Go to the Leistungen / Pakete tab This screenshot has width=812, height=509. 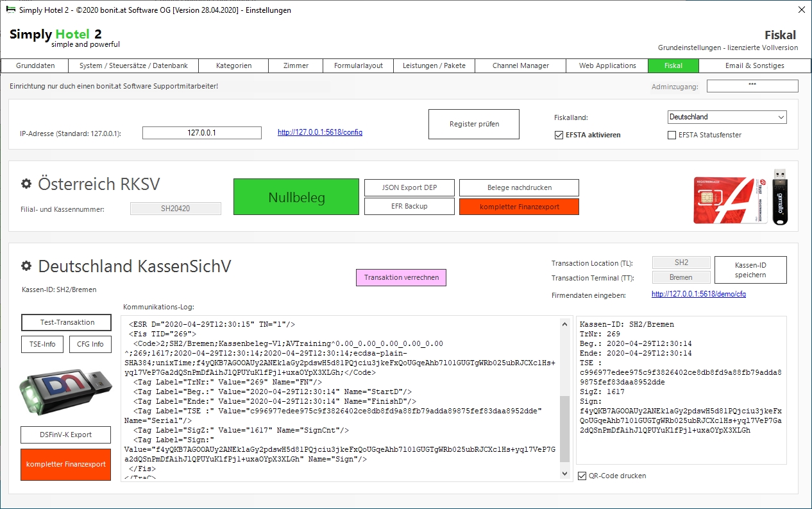click(x=434, y=65)
